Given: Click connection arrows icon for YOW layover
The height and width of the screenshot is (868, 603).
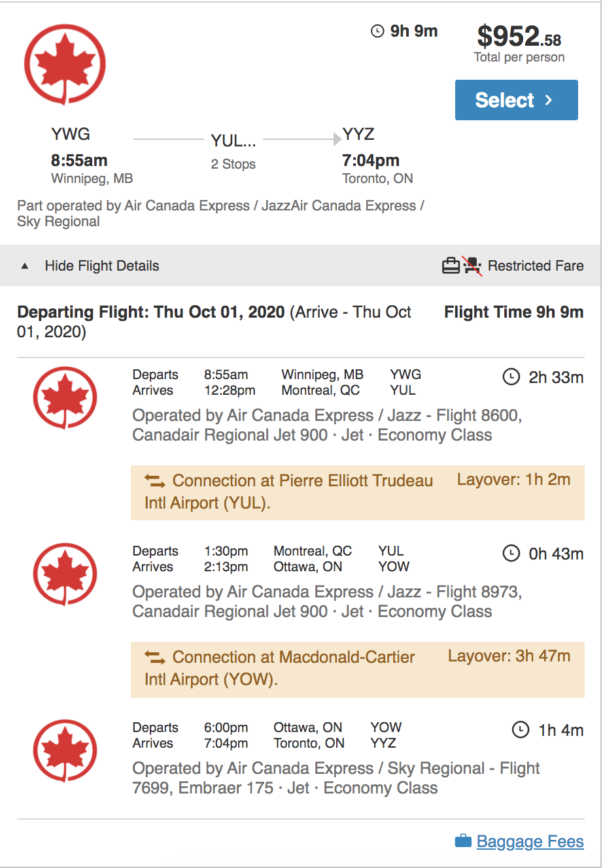Looking at the screenshot, I should coord(155,658).
